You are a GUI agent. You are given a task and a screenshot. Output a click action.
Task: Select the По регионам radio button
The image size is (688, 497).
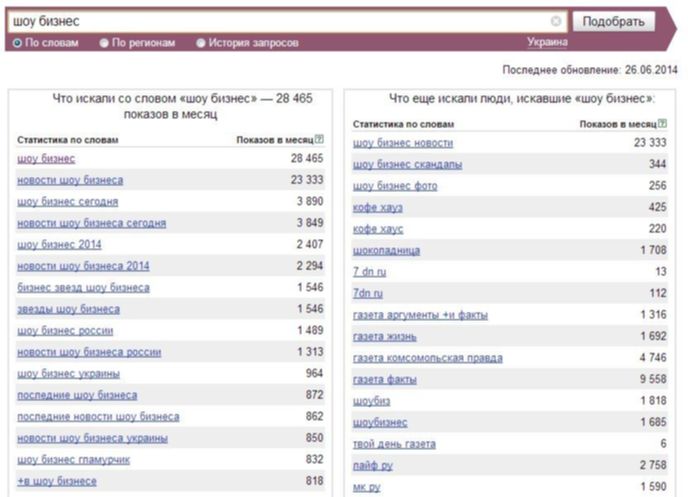(x=104, y=43)
